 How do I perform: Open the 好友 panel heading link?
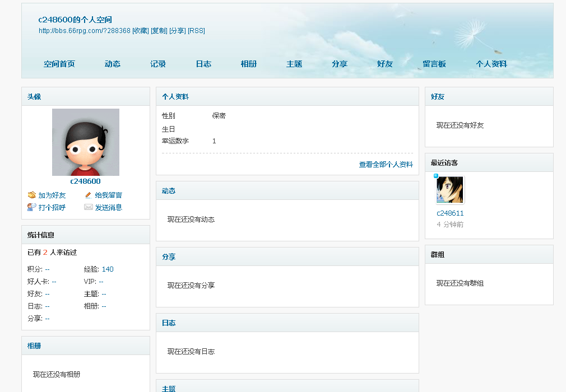pyautogui.click(x=438, y=97)
